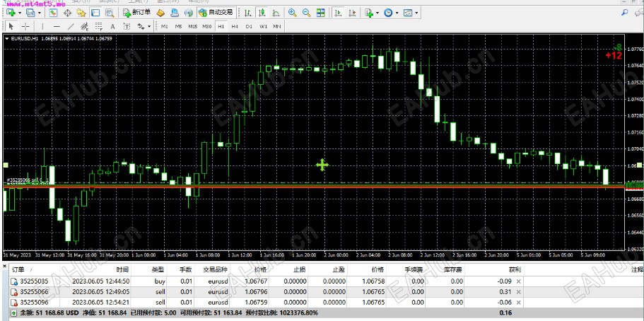
Task: Click the new chart icon
Action: [11, 13]
